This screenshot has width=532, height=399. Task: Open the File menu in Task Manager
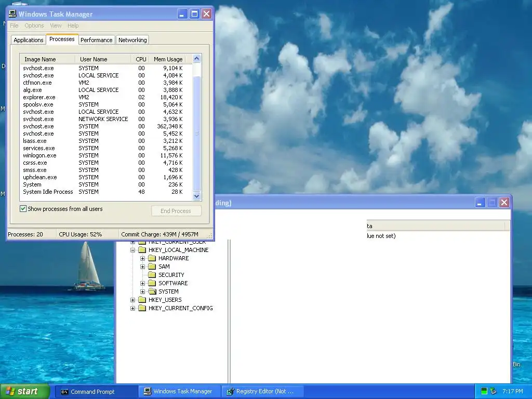[14, 25]
